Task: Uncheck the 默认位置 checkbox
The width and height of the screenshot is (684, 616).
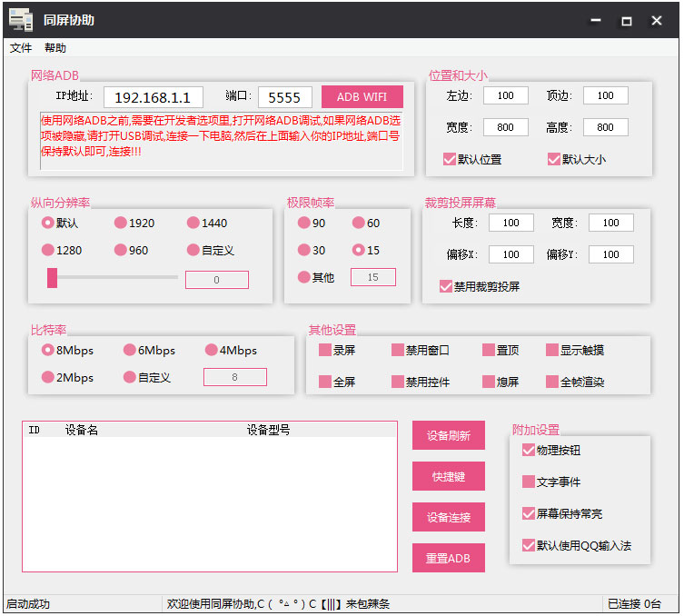Action: coord(449,159)
